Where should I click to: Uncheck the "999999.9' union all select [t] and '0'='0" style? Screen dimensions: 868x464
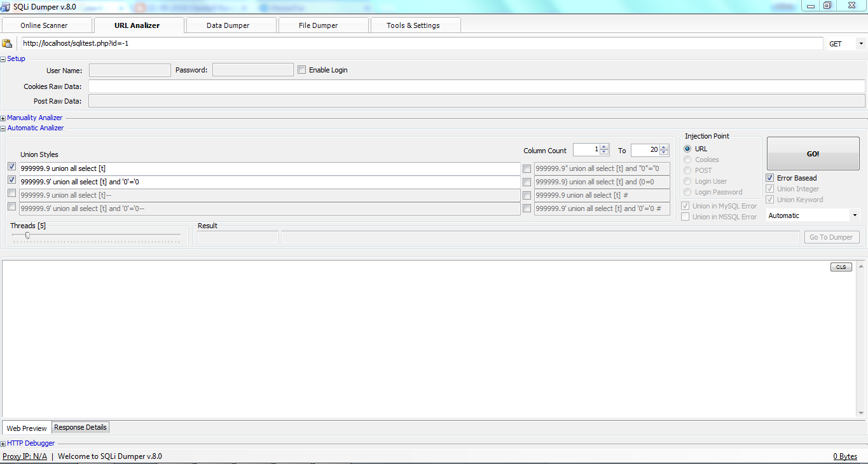[x=11, y=180]
